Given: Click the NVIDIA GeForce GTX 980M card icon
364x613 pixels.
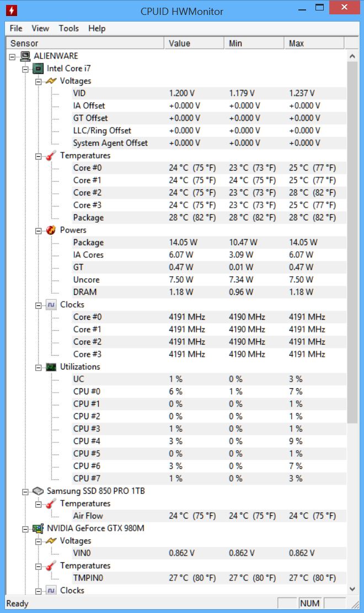Looking at the screenshot, I should pos(38,529).
